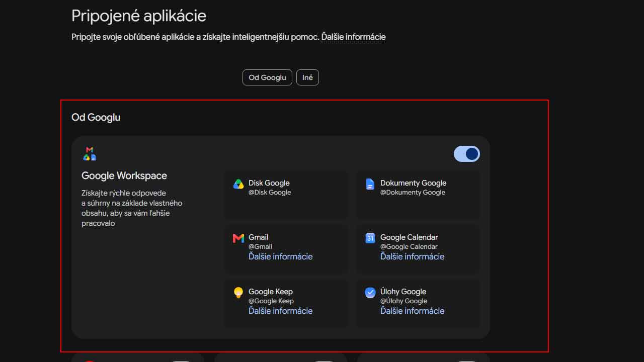Select the Iné filter chip

coord(307,77)
